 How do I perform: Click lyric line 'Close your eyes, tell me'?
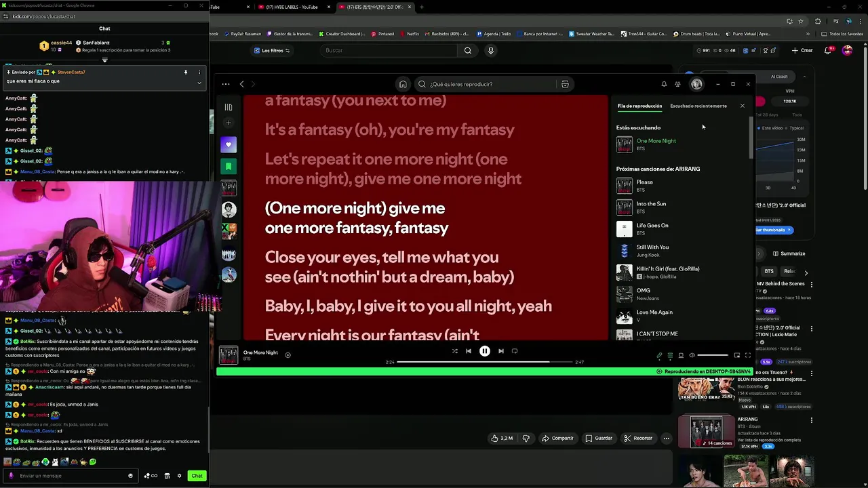389,267
